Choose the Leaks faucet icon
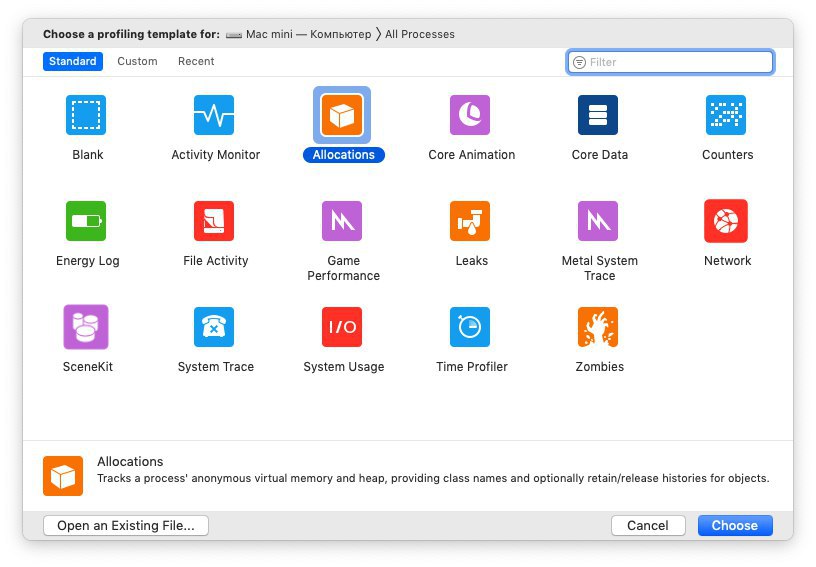816x567 pixels. [x=470, y=221]
